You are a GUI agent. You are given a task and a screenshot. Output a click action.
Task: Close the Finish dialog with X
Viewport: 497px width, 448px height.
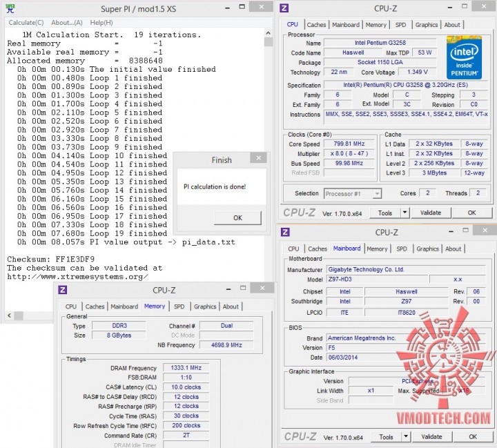pos(259,157)
